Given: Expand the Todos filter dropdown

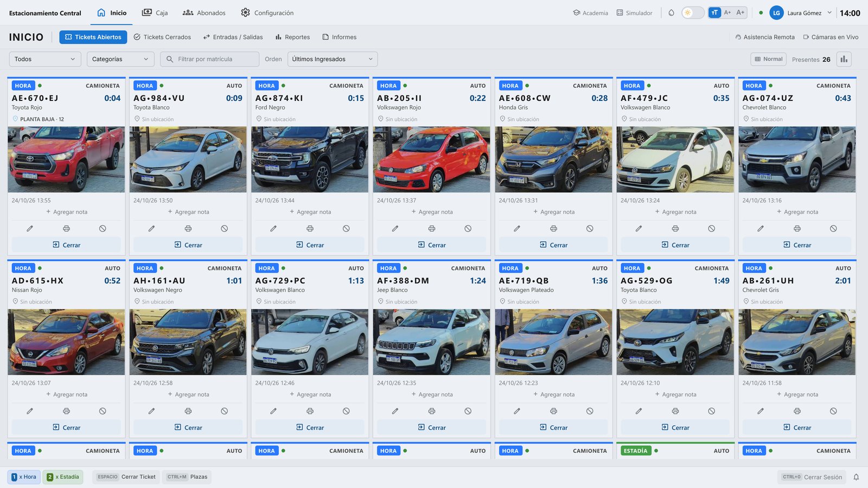Looking at the screenshot, I should (x=45, y=59).
